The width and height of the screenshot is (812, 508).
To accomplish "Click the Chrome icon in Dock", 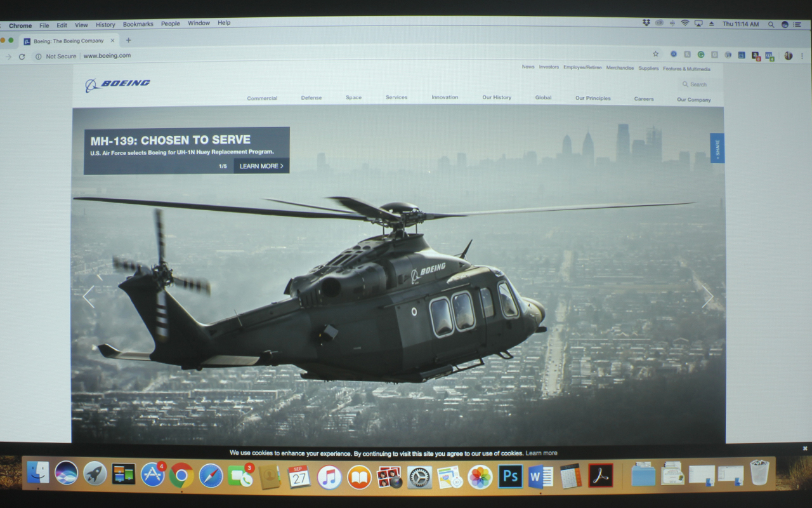I will 181,475.
